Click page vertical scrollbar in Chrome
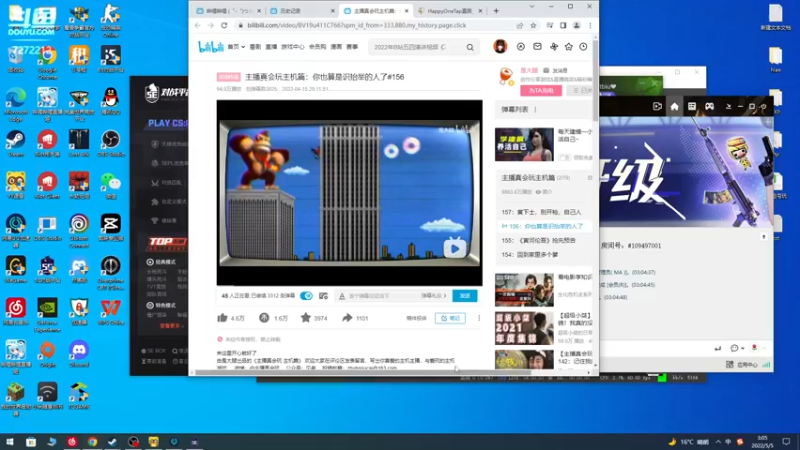This screenshot has height=450, width=800. point(595,79)
